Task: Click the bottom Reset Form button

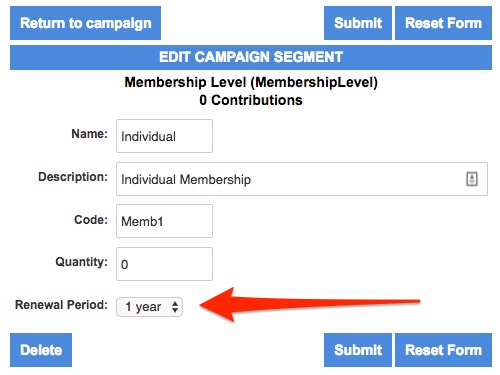Action: [x=443, y=350]
